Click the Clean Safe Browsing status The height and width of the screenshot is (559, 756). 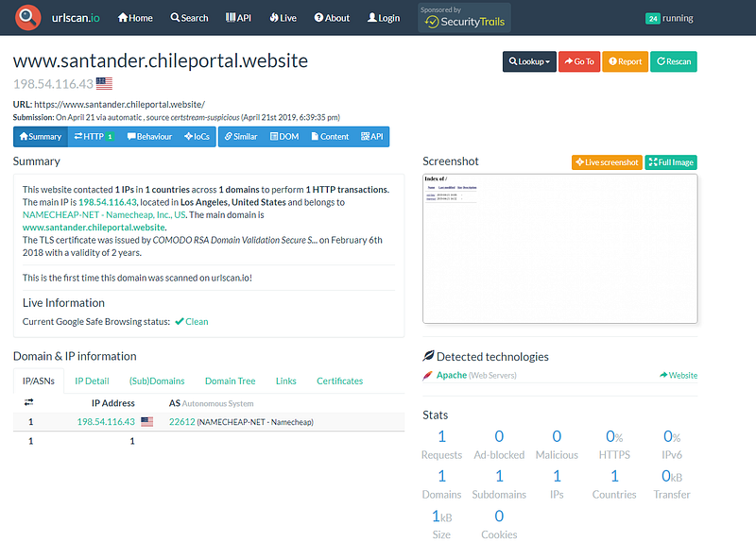192,322
